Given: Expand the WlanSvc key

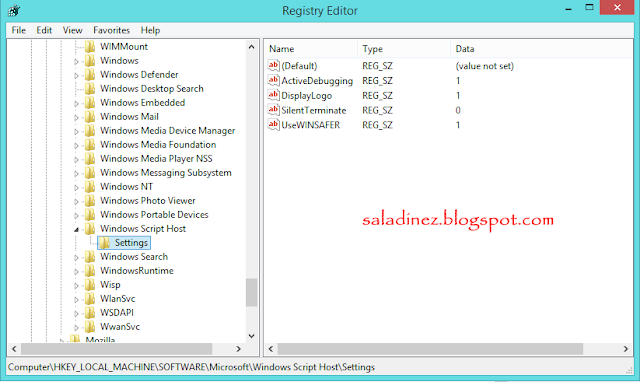Looking at the screenshot, I should 76,300.
